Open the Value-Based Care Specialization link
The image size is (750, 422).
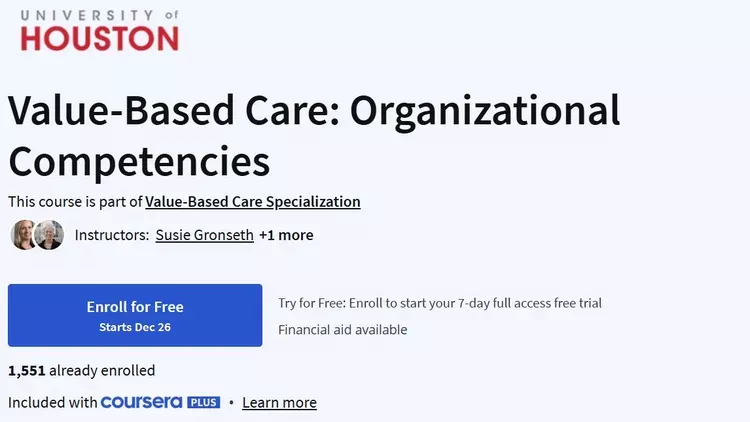coord(253,202)
